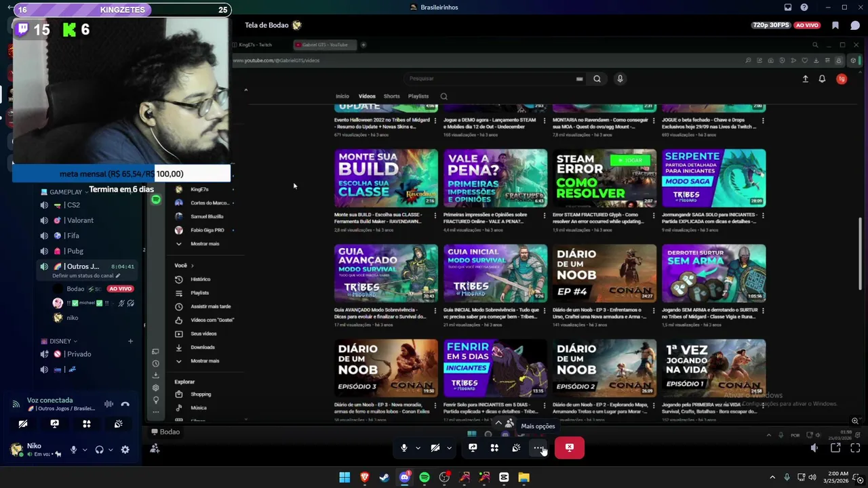
Task: Open Shorts tab on YouTube channel
Action: coord(392,96)
